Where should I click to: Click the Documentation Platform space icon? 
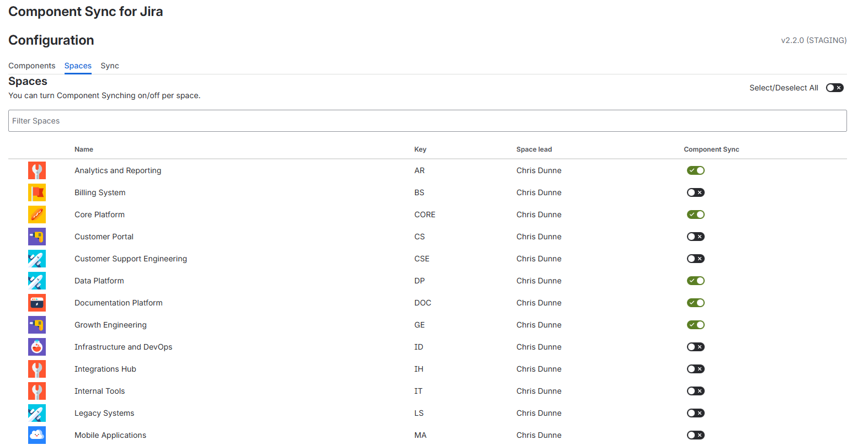tap(37, 303)
